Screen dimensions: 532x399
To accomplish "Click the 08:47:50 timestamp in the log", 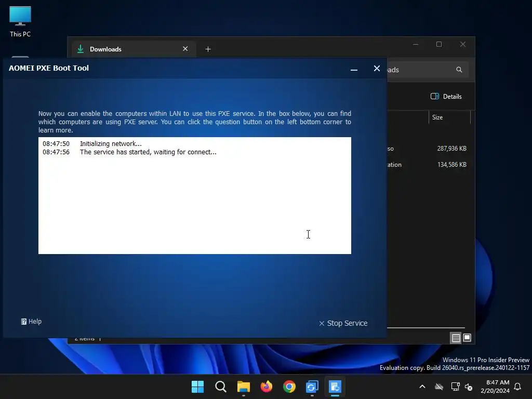I will coord(56,143).
